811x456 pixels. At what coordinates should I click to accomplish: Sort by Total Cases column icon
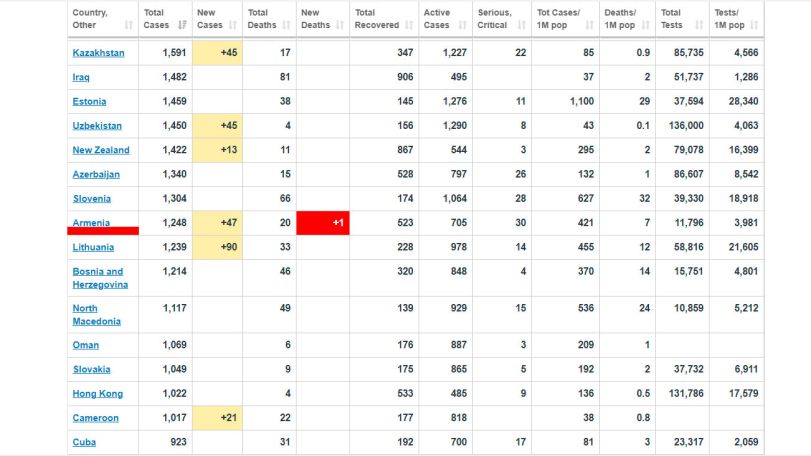click(x=182, y=25)
